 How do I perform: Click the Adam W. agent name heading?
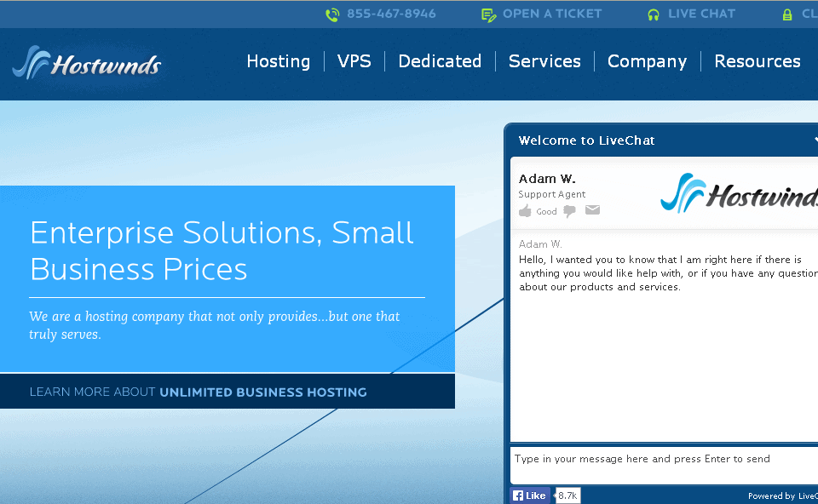[547, 179]
